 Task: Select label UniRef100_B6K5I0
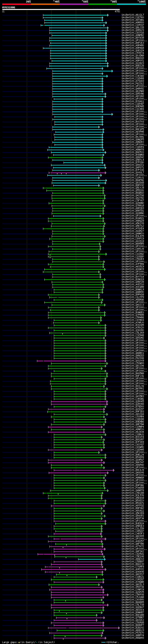point(133,152)
